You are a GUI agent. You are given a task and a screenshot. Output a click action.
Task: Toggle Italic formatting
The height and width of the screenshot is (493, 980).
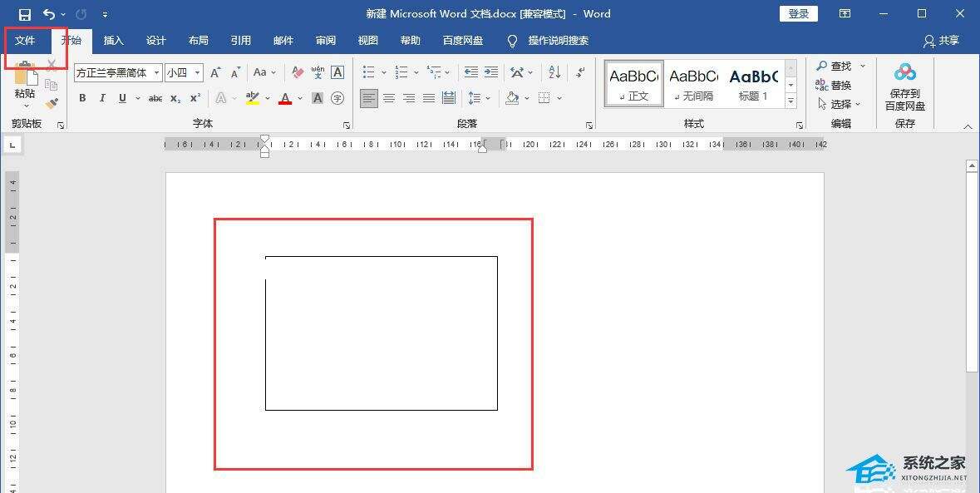click(102, 98)
